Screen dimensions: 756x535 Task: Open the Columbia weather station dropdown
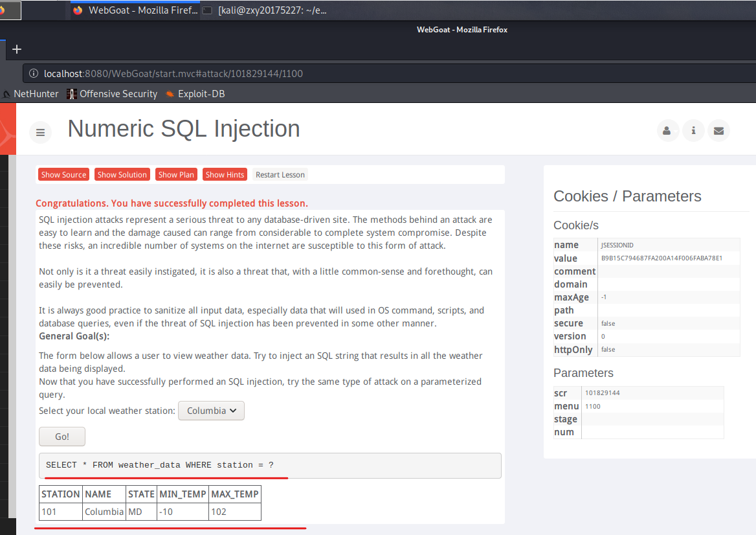(x=211, y=411)
